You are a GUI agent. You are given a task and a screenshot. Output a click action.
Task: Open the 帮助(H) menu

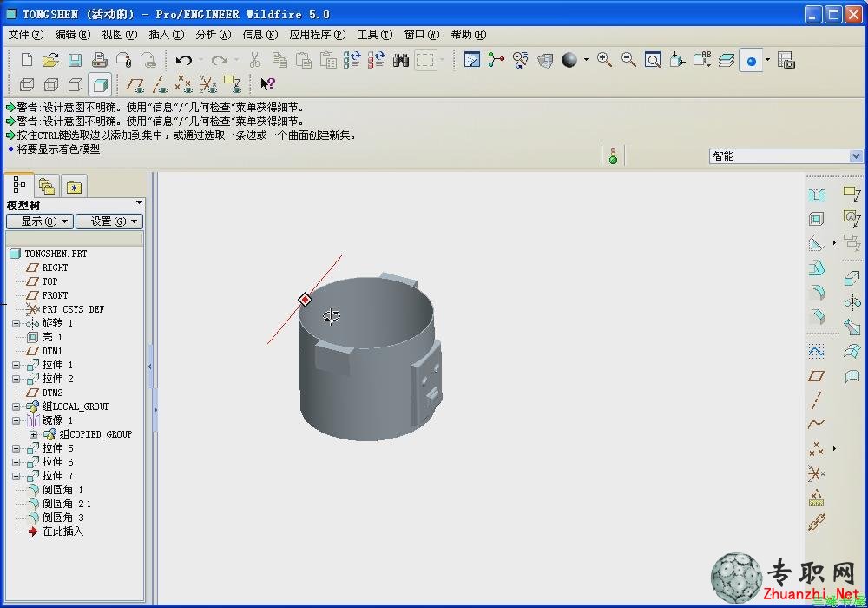pyautogui.click(x=469, y=35)
